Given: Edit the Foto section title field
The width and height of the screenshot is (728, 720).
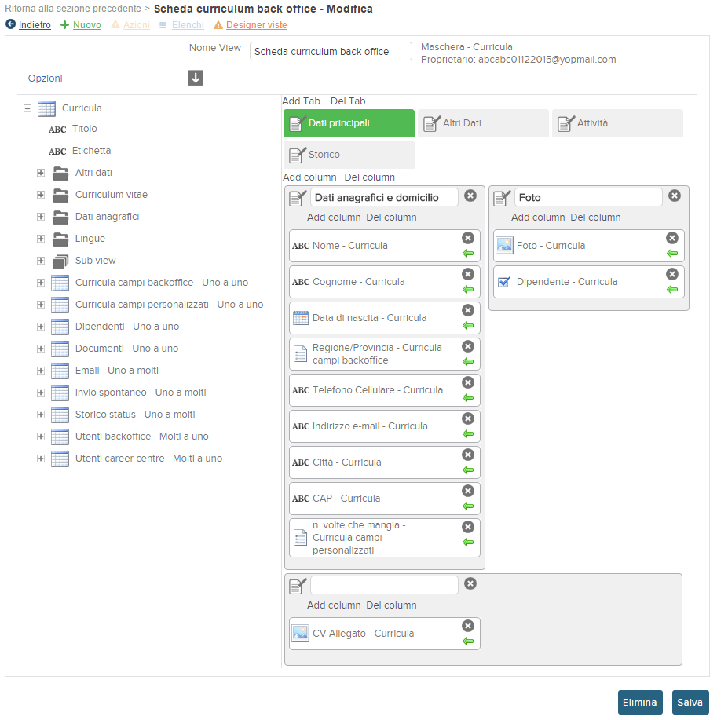Looking at the screenshot, I should click(587, 198).
